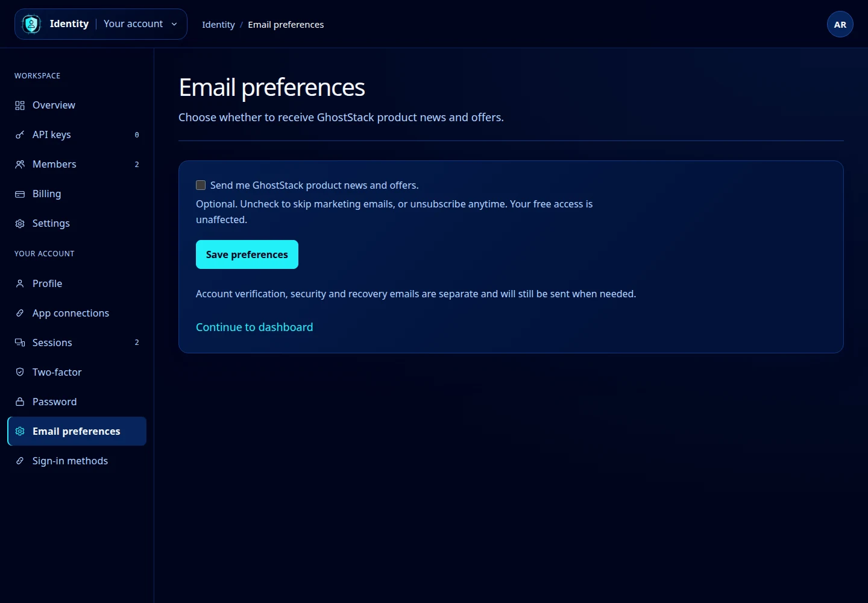Click the Sessions count badge 2
This screenshot has height=603, width=868.
point(137,343)
